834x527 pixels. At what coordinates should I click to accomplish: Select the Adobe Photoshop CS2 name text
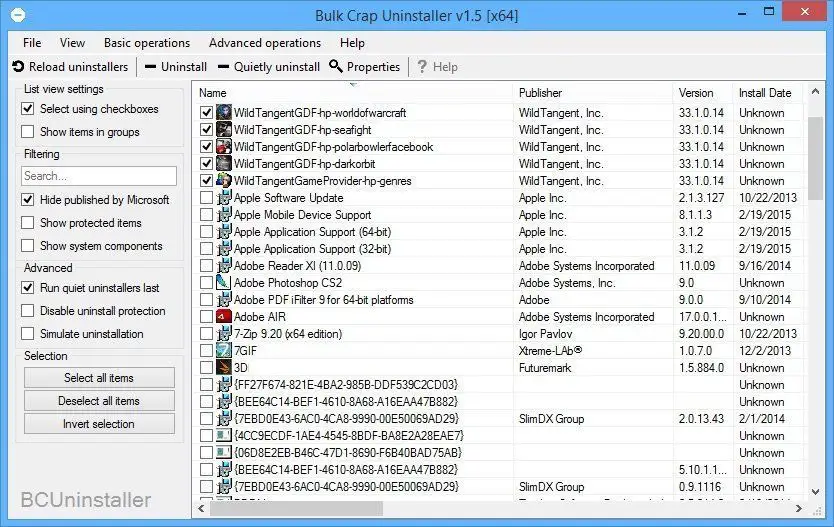288,283
